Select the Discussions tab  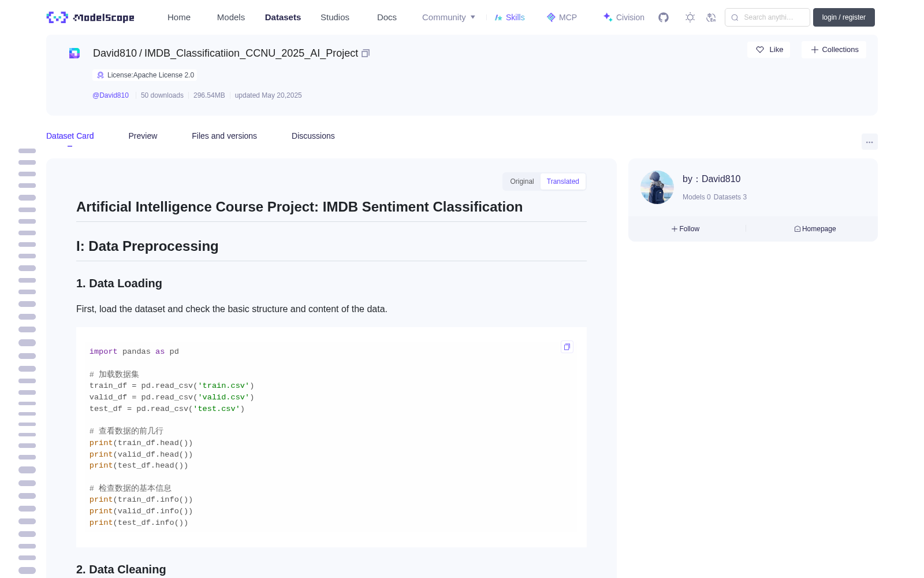313,136
